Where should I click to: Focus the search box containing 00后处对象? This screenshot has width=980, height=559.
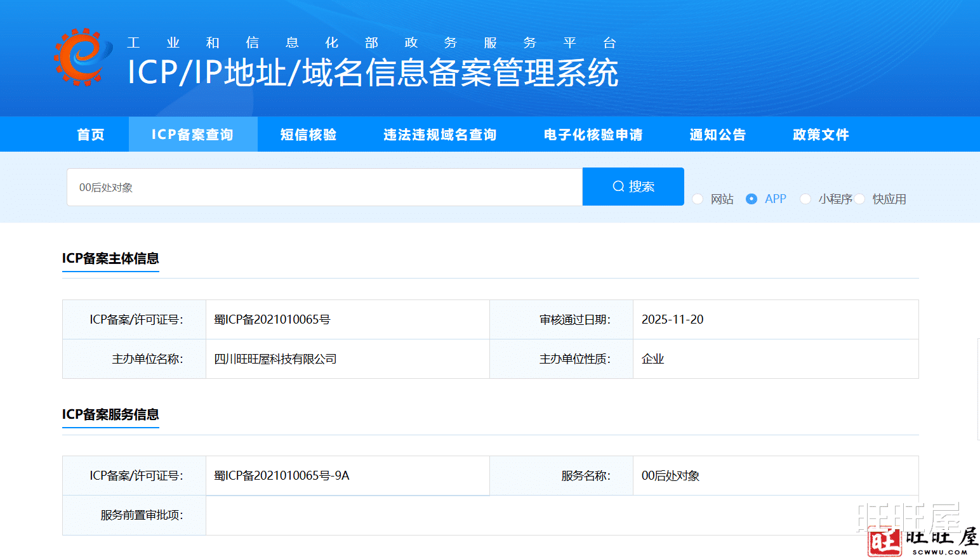[x=324, y=187]
